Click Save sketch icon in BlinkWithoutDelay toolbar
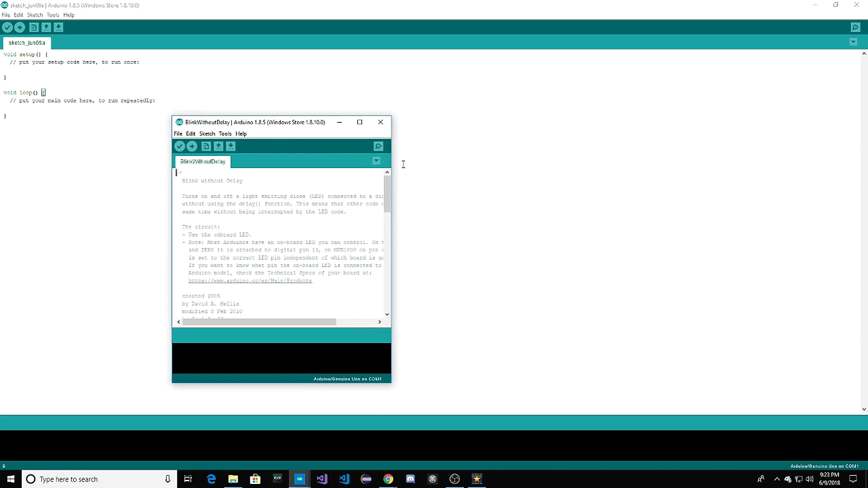The image size is (868, 488). coord(231,146)
